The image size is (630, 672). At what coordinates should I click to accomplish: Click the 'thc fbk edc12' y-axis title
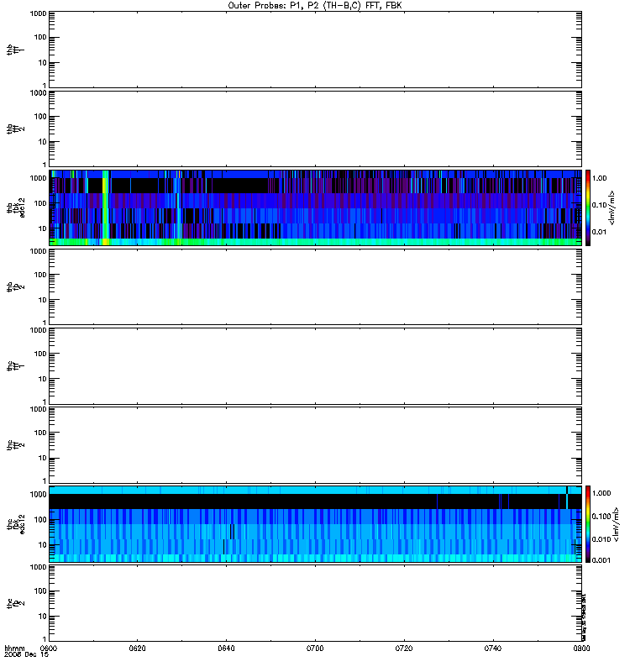point(16,524)
